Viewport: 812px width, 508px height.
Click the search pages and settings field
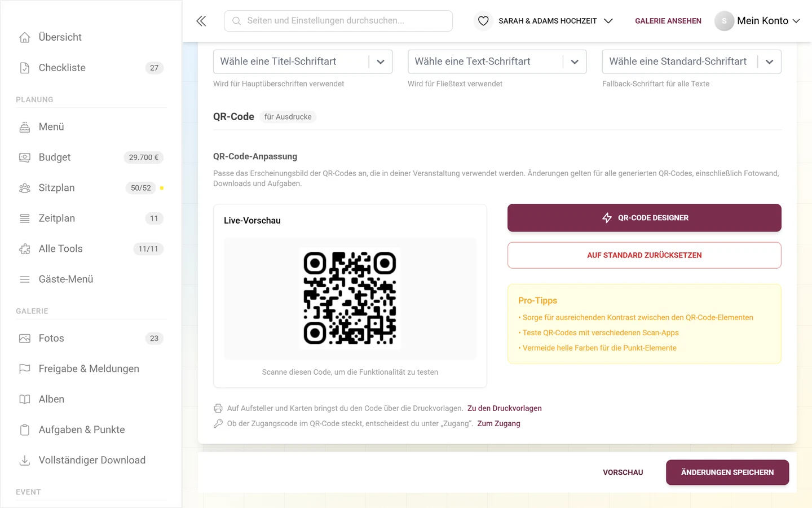[x=338, y=21]
